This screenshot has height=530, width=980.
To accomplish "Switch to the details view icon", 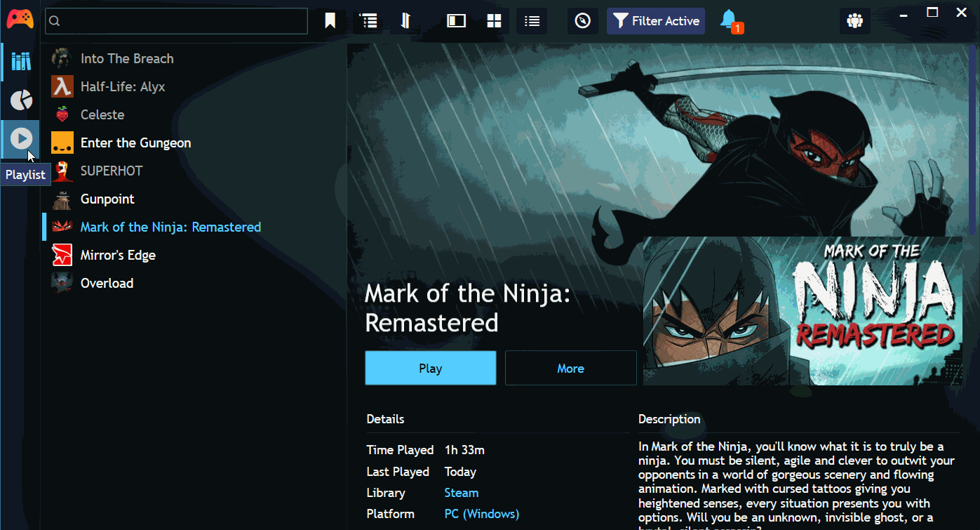I will point(457,21).
